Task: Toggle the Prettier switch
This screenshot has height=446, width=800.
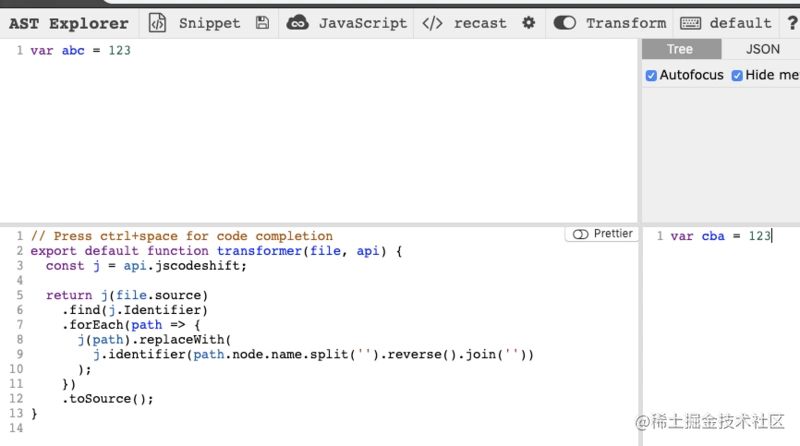Action: 581,234
